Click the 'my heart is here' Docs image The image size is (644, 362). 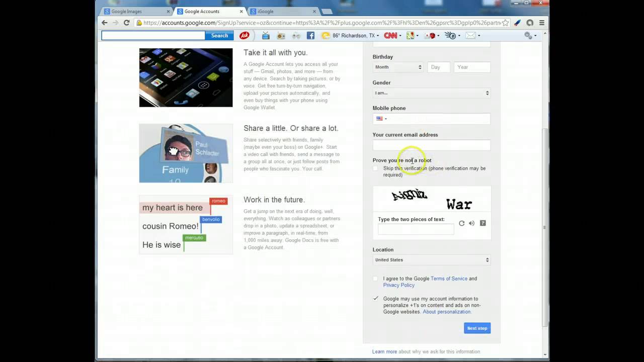coord(186,225)
